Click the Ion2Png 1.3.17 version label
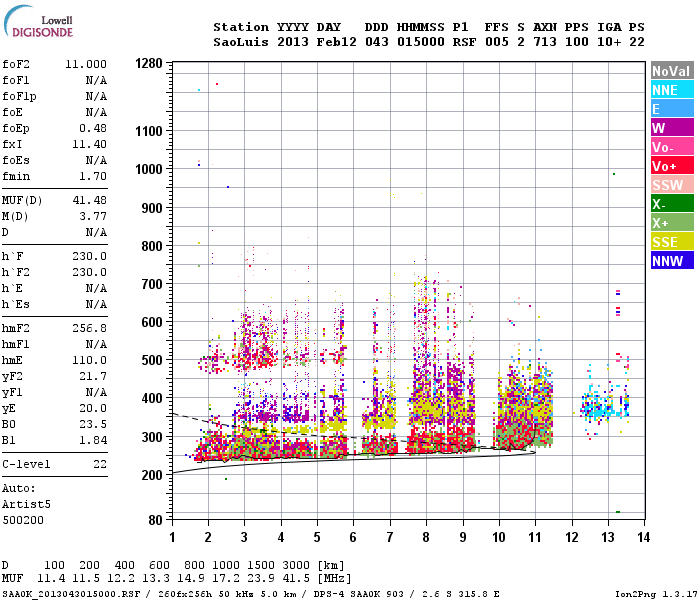 point(656,594)
